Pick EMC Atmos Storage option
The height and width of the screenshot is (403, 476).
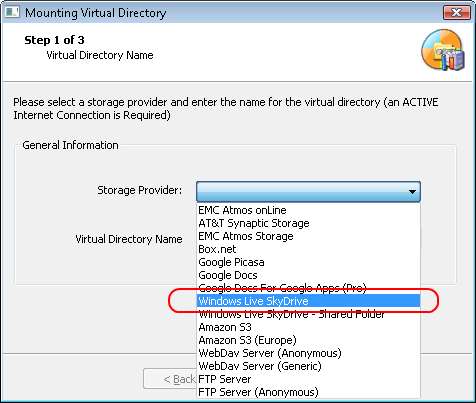pos(308,236)
